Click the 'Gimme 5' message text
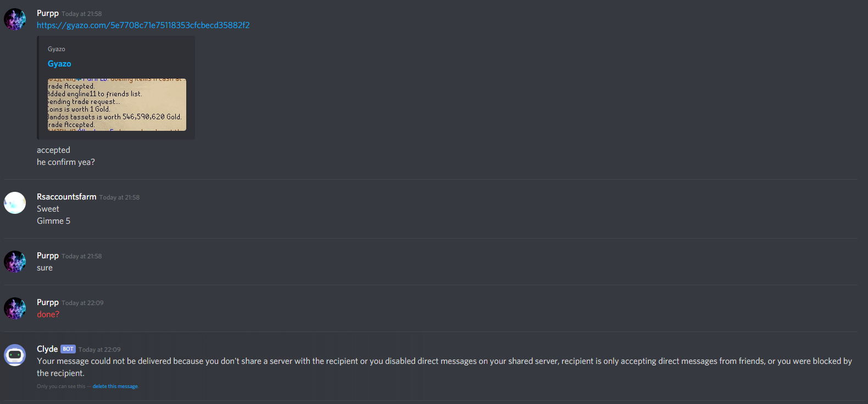The width and height of the screenshot is (868, 404). (x=53, y=221)
